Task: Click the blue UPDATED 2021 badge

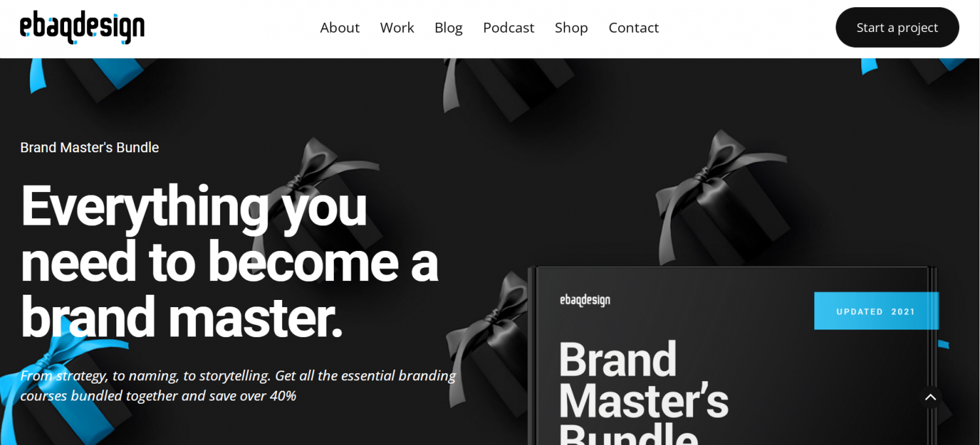Action: point(876,311)
